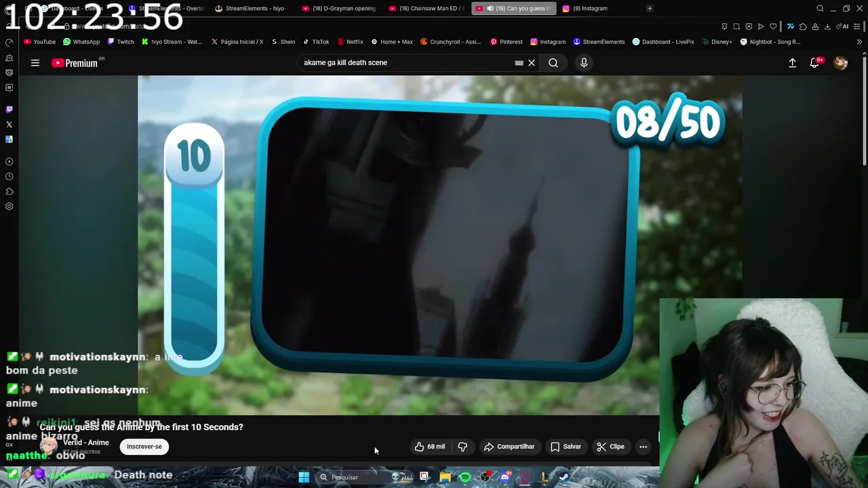This screenshot has width=868, height=488.
Task: Switch to the D-Grayman opening tab
Action: point(339,8)
